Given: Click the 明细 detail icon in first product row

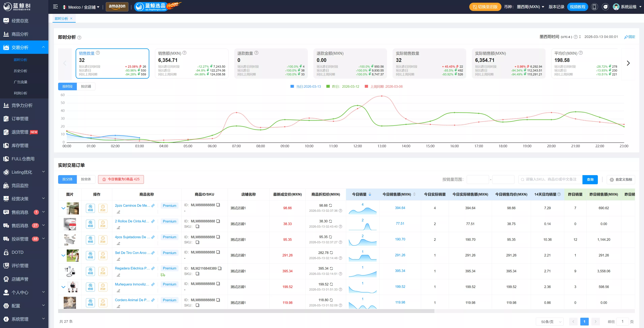Looking at the screenshot, I should (x=90, y=208).
